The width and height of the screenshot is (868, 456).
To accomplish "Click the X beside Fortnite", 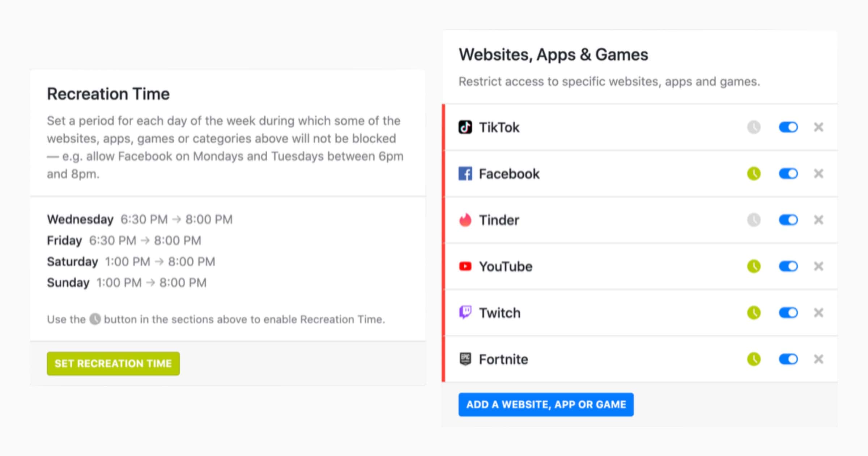I will (818, 359).
